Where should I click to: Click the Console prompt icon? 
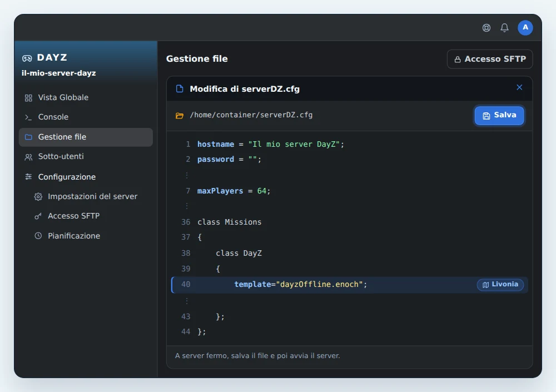[28, 117]
